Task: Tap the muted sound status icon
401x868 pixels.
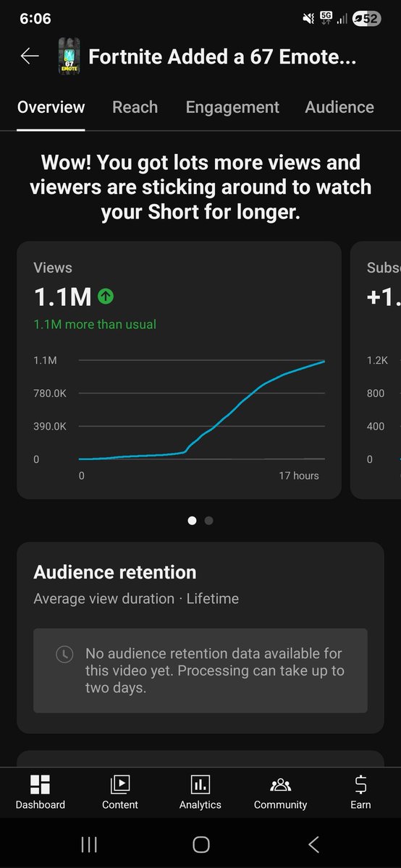Action: click(308, 19)
